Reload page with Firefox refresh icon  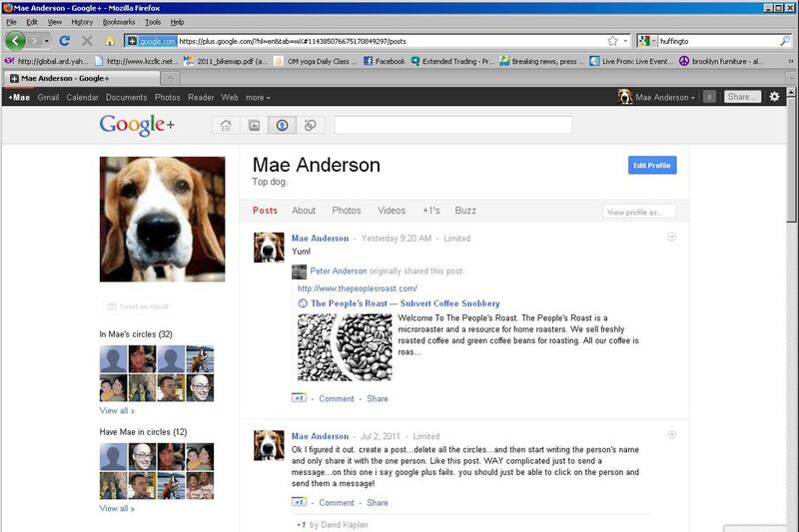pos(65,41)
